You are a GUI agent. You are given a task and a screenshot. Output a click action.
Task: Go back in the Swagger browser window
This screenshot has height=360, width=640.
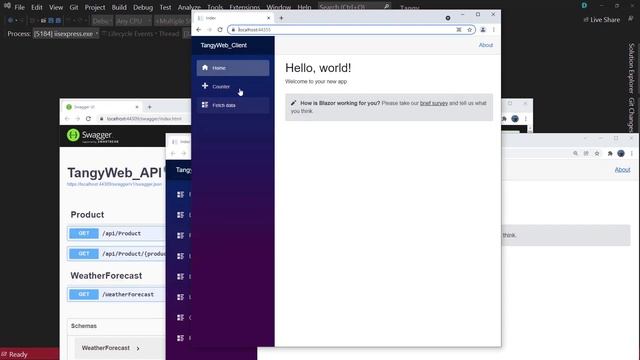point(67,119)
